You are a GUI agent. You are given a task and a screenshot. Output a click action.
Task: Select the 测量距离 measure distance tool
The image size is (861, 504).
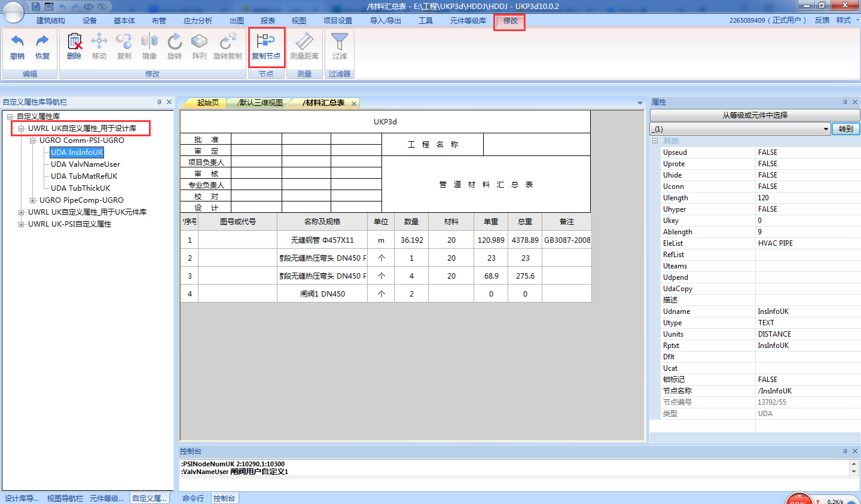click(x=304, y=42)
